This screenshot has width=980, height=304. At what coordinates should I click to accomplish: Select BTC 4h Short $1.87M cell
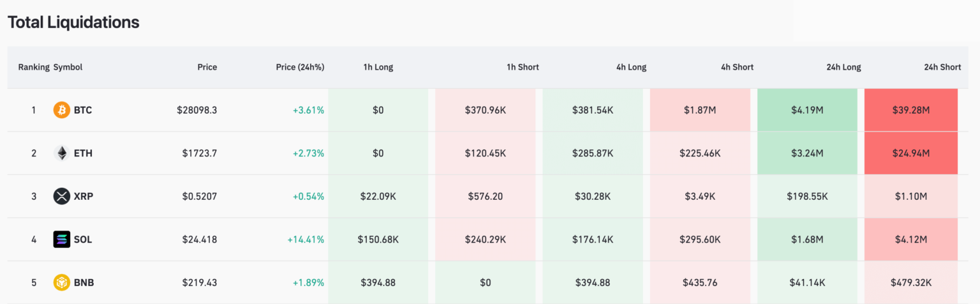tap(700, 110)
